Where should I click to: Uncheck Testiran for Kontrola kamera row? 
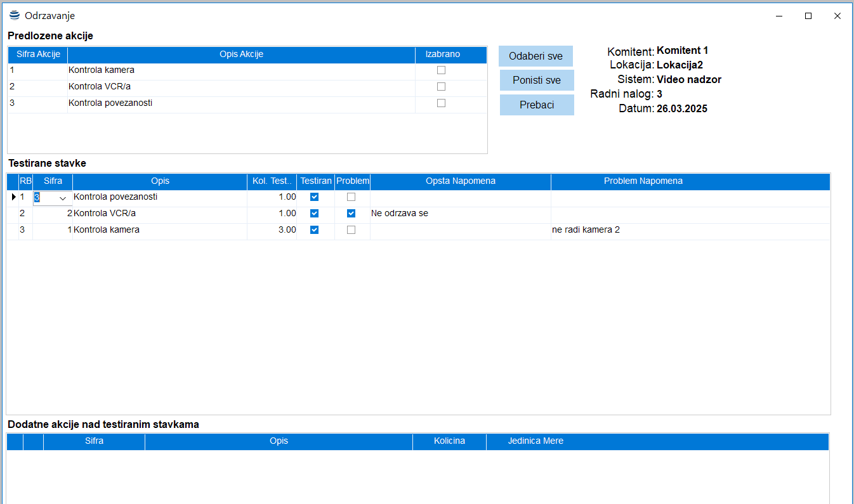[x=314, y=230]
